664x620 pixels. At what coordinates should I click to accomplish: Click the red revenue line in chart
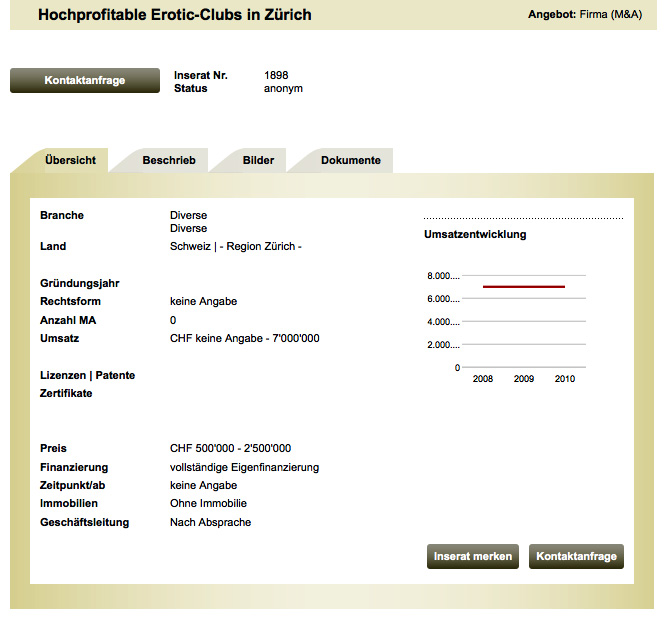[524, 287]
